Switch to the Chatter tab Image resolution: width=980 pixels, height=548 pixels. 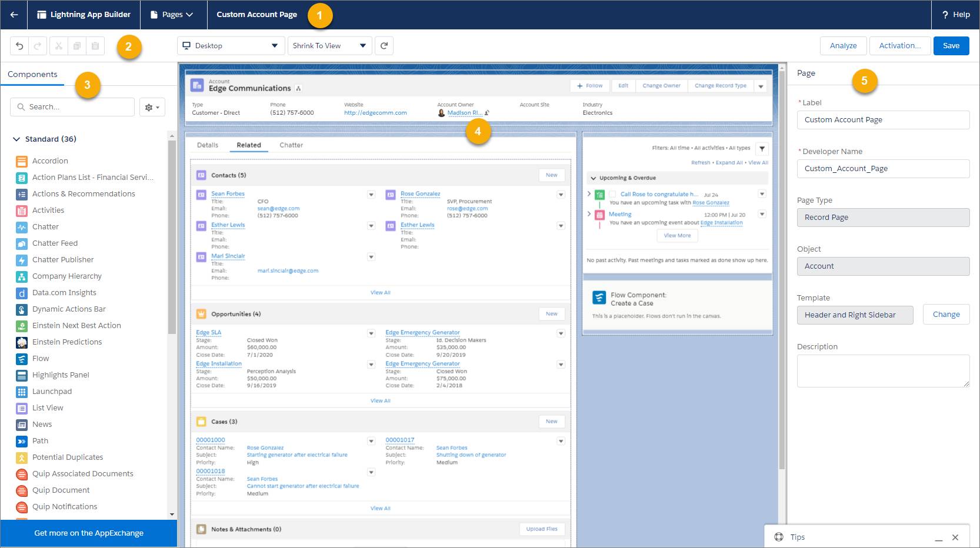coord(291,145)
